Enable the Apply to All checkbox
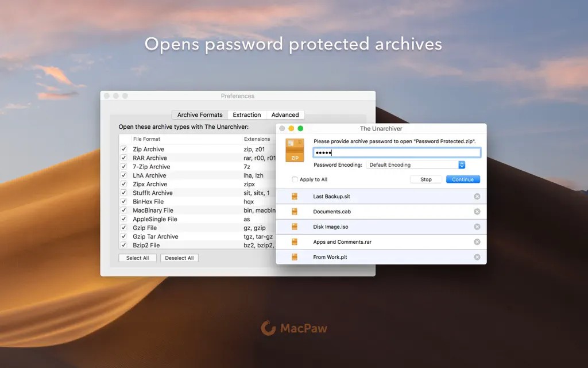Image resolution: width=588 pixels, height=368 pixels. pos(295,179)
